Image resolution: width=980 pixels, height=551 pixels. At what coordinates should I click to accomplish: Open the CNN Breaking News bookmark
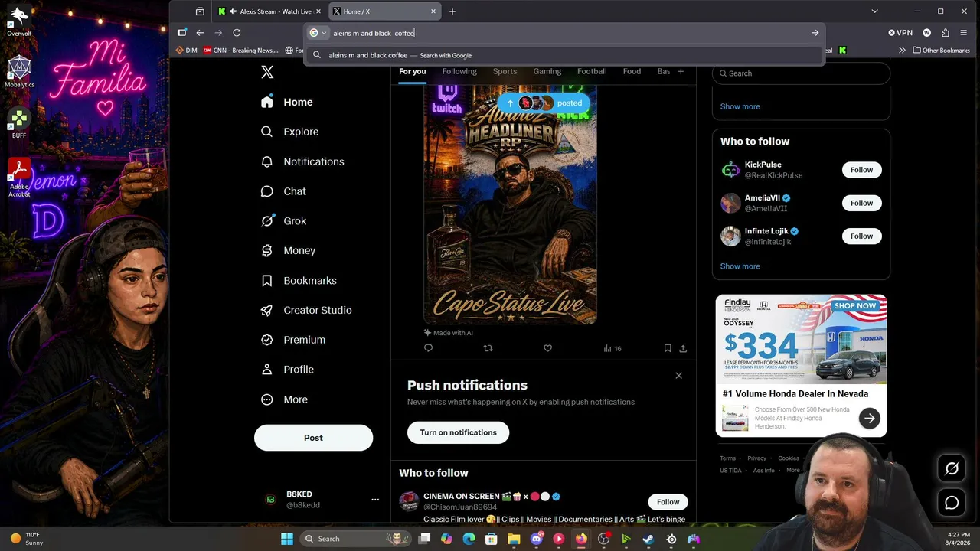coord(240,51)
